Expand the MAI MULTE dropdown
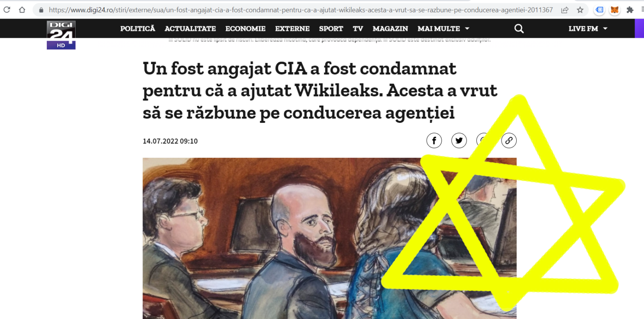The image size is (644, 319). point(444,29)
